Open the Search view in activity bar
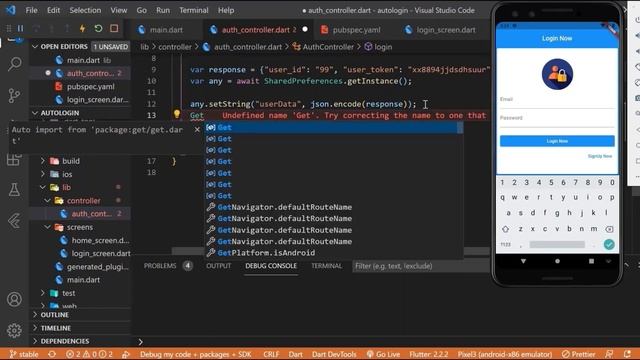Image resolution: width=640 pixels, height=360 pixels. click(15, 64)
